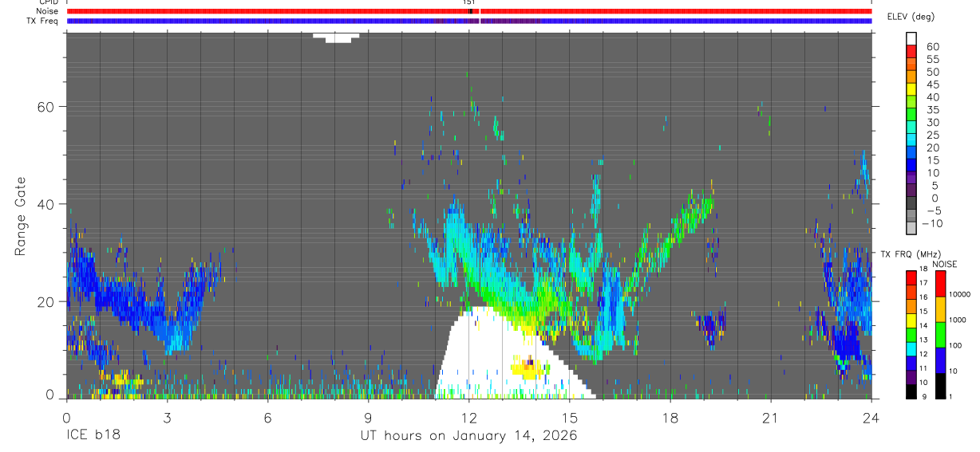This screenshot has height=452, width=980.
Task: Click the '151' CPID value at the top
Action: tap(468, 3)
